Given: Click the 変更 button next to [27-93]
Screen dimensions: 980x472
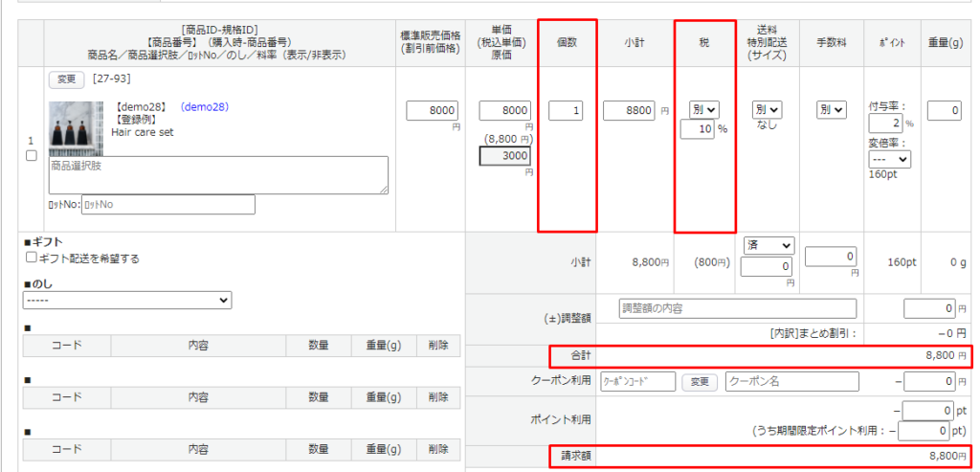Looking at the screenshot, I should [66, 79].
